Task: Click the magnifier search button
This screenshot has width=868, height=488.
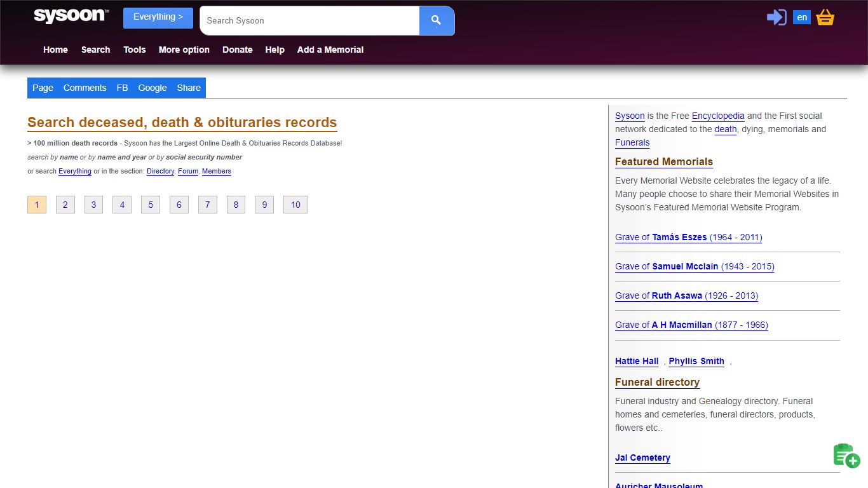Action: tap(437, 21)
